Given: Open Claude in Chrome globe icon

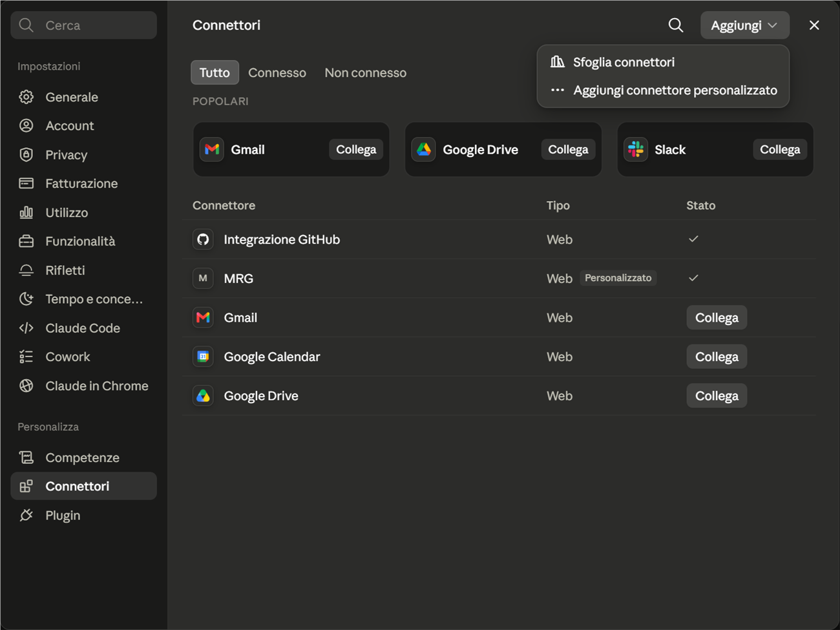Looking at the screenshot, I should tap(26, 386).
